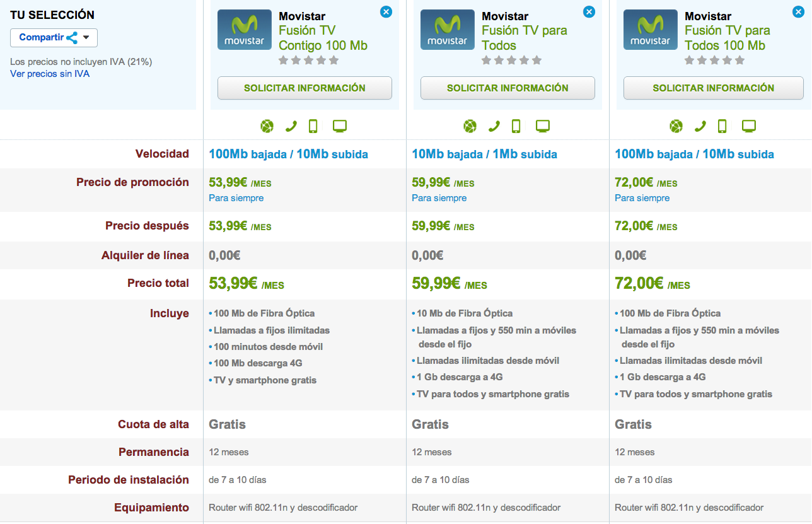Open Fusión TV para Todos plan title
The width and height of the screenshot is (812, 524).
525,38
